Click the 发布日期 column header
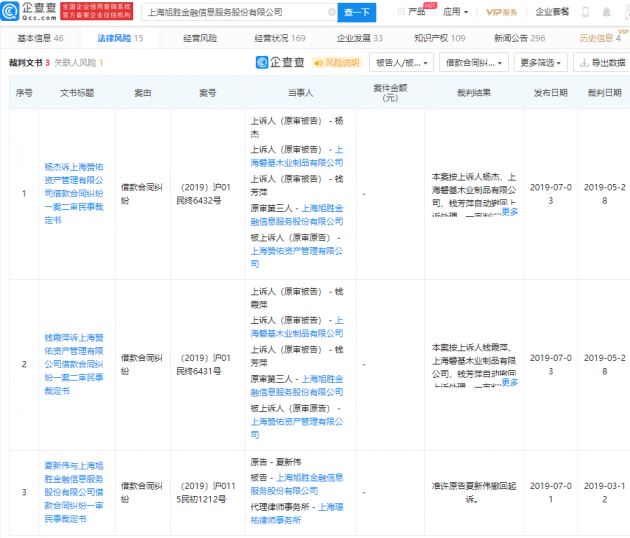Image resolution: width=630 pixels, height=538 pixels. point(551,93)
